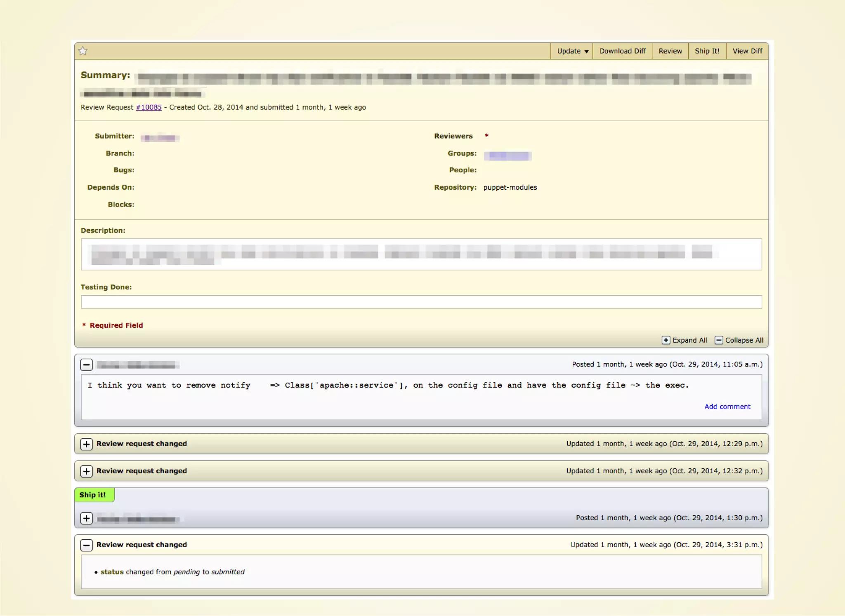
Task: Click the blurred reviewer group link
Action: (x=507, y=155)
